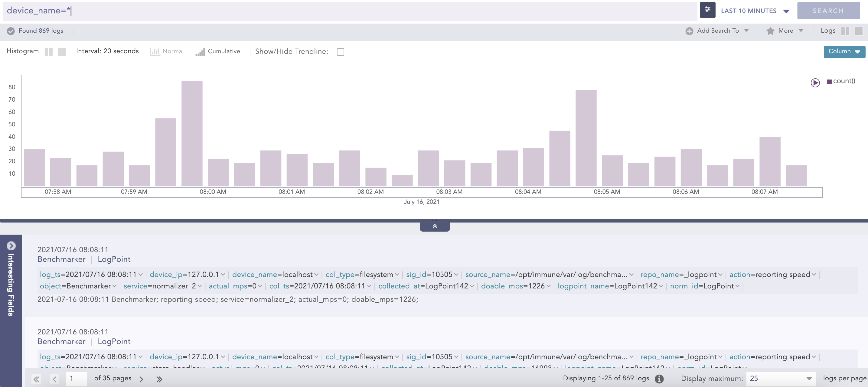Screen dimensions: 868x387
Task: Enable the Show/Hide Trendline checkbox
Action: coord(340,52)
